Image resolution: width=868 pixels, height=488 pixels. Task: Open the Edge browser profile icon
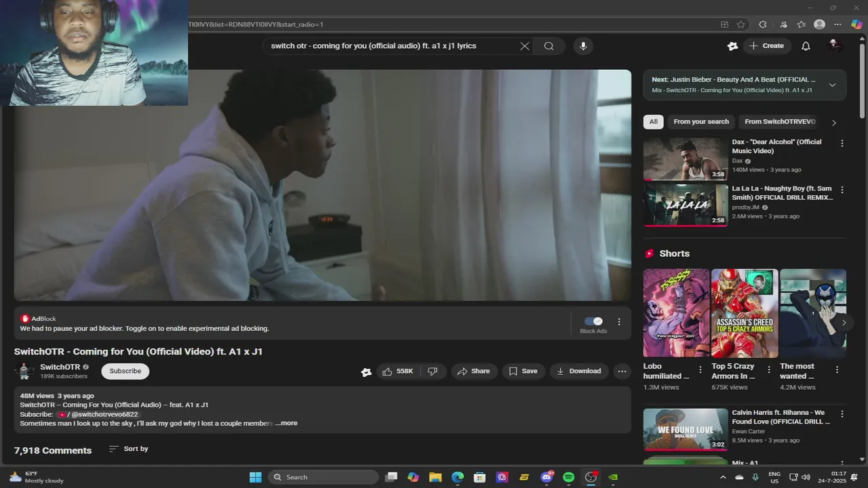pos(819,24)
